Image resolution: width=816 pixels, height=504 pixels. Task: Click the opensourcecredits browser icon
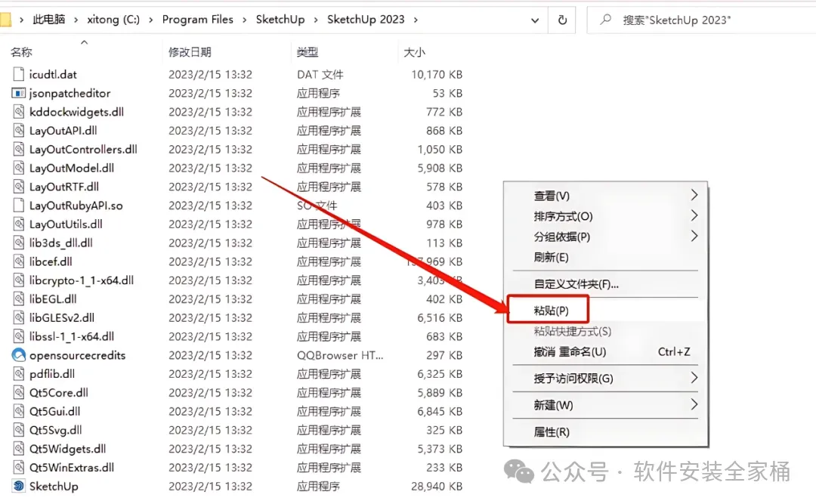[x=19, y=355]
